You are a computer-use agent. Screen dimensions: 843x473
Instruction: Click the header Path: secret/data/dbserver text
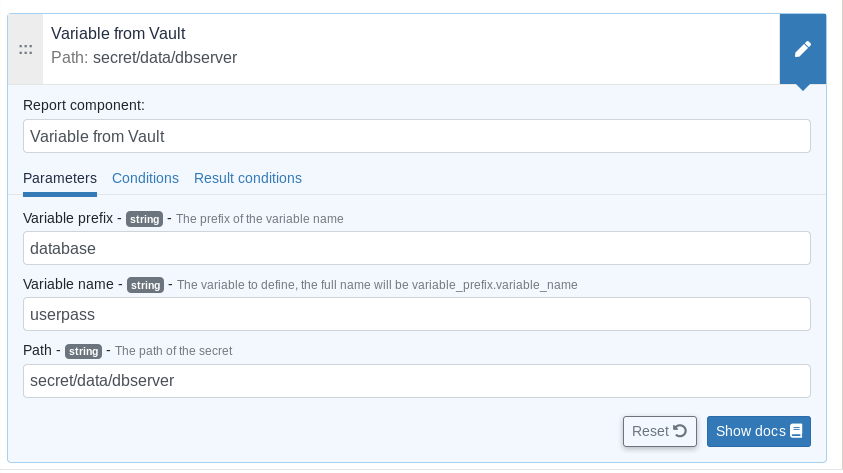click(144, 58)
